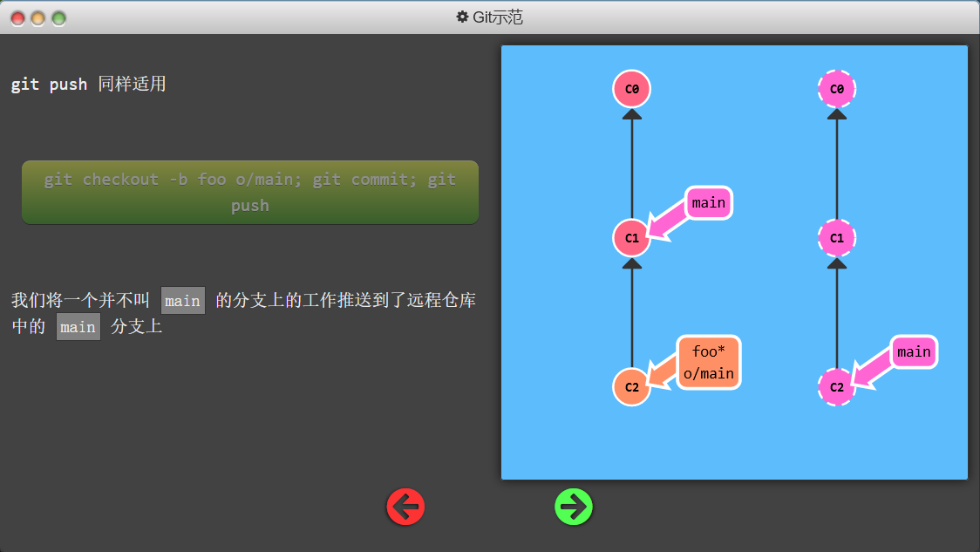The width and height of the screenshot is (980, 552).
Task: Select the remote main branch label at C2
Action: pos(914,352)
